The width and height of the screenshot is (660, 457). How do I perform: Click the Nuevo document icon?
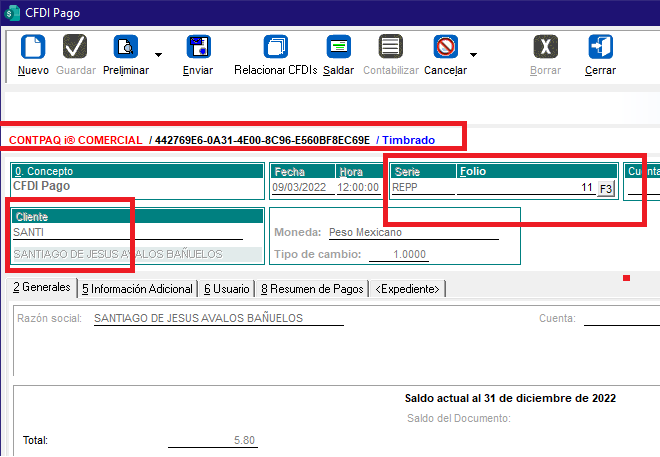33,48
